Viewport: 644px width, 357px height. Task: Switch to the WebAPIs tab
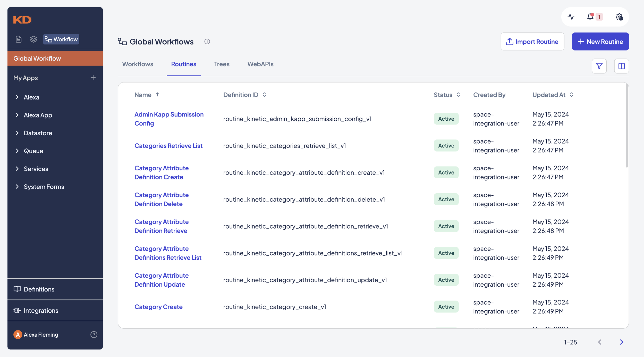click(x=260, y=64)
